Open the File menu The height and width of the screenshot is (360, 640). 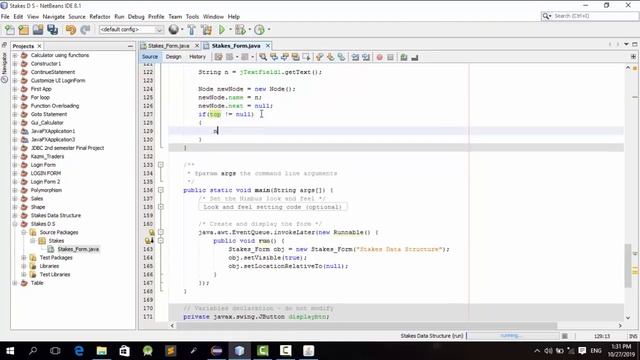(5, 17)
